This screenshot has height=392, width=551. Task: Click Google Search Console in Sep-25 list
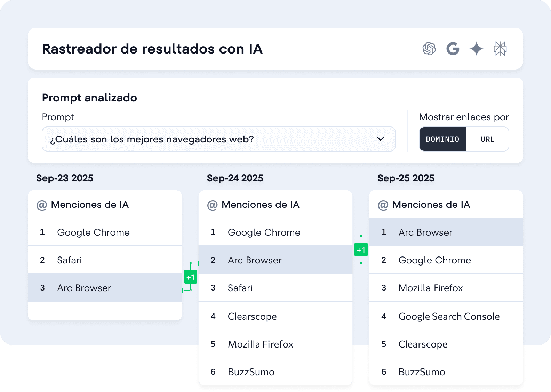click(449, 316)
